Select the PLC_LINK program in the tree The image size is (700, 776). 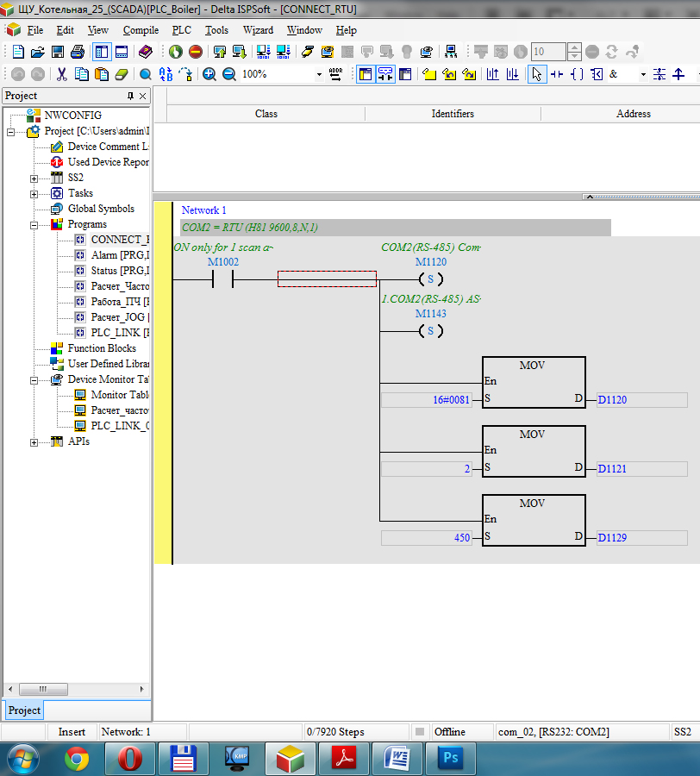[x=120, y=333]
